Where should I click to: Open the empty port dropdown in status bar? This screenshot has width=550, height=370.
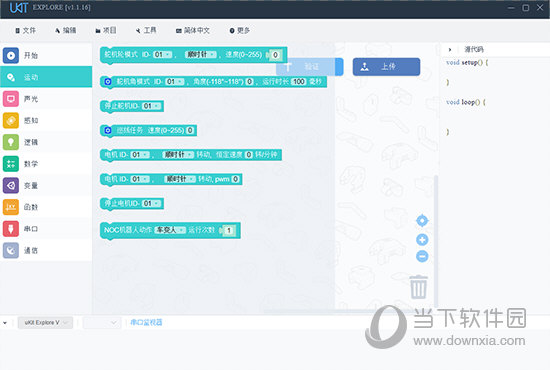[102, 323]
